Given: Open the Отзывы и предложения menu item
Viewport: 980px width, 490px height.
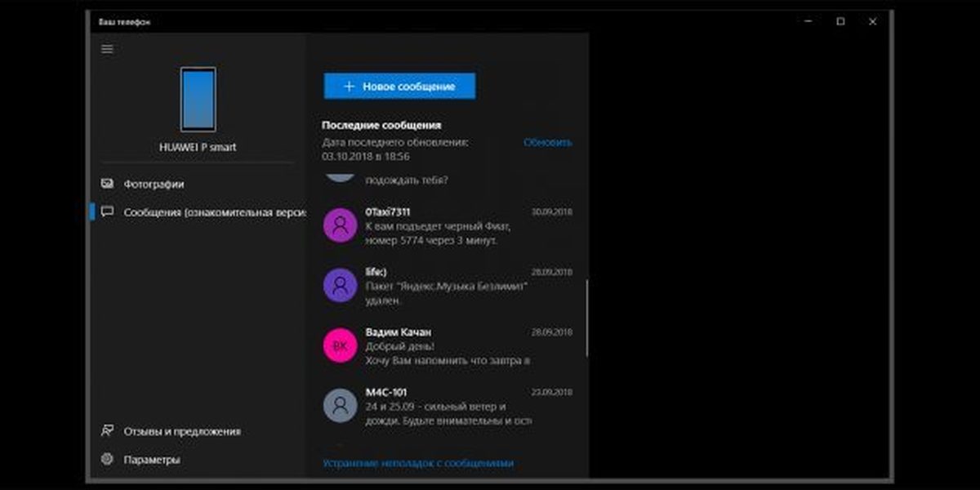Looking at the screenshot, I should pyautogui.click(x=181, y=430).
